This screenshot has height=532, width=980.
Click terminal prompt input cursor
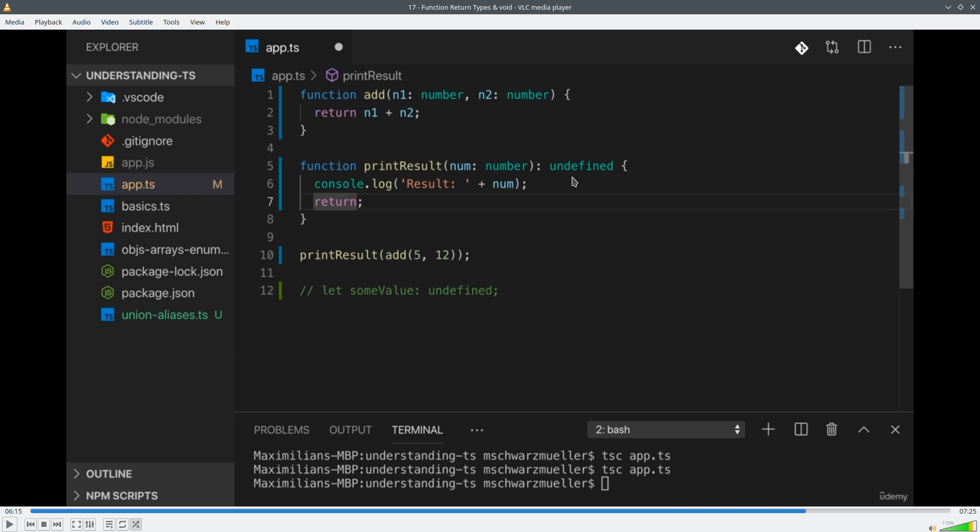(x=605, y=483)
